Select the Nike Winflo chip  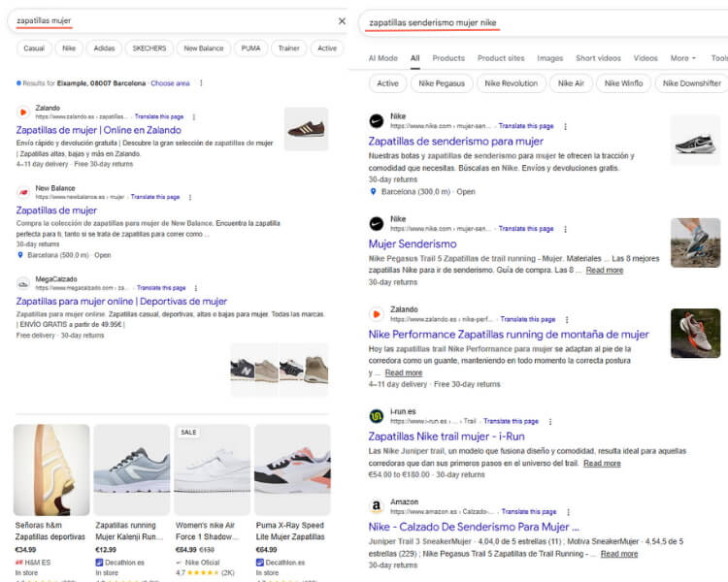(x=623, y=83)
